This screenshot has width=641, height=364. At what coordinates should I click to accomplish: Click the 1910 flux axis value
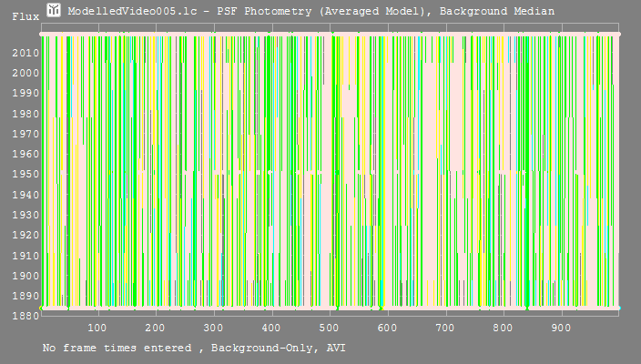(x=25, y=256)
